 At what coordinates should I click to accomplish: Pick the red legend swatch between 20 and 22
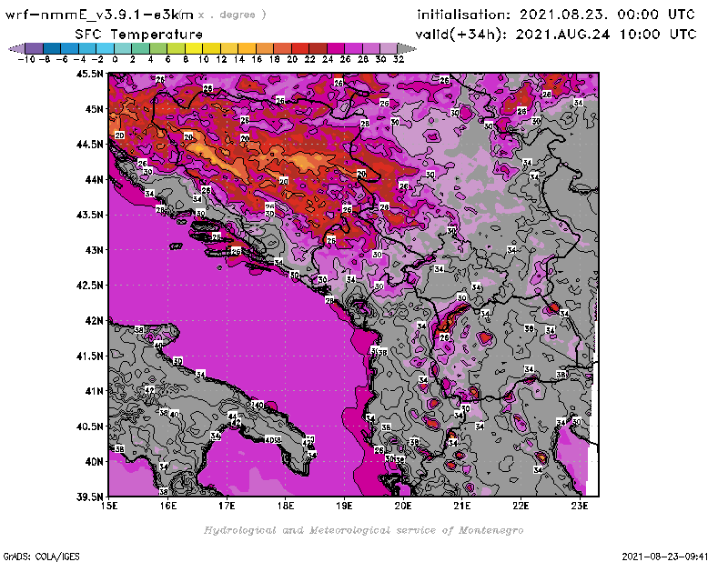click(300, 48)
